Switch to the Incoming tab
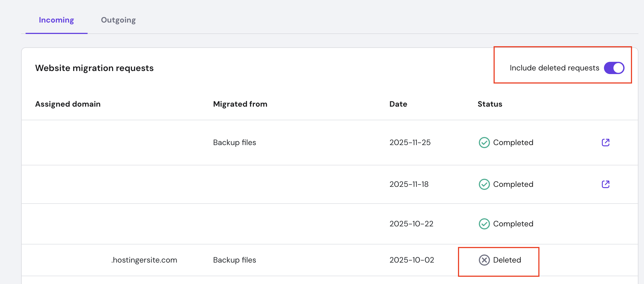Screen dimensions: 644x284 coord(56,20)
